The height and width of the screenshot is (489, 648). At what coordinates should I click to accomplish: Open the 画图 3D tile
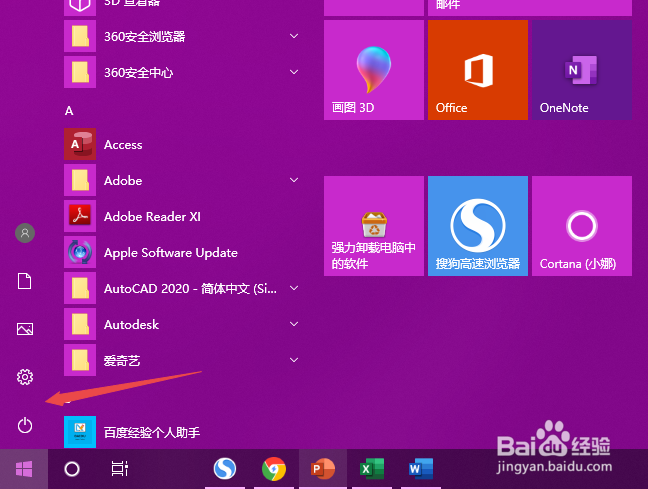374,70
